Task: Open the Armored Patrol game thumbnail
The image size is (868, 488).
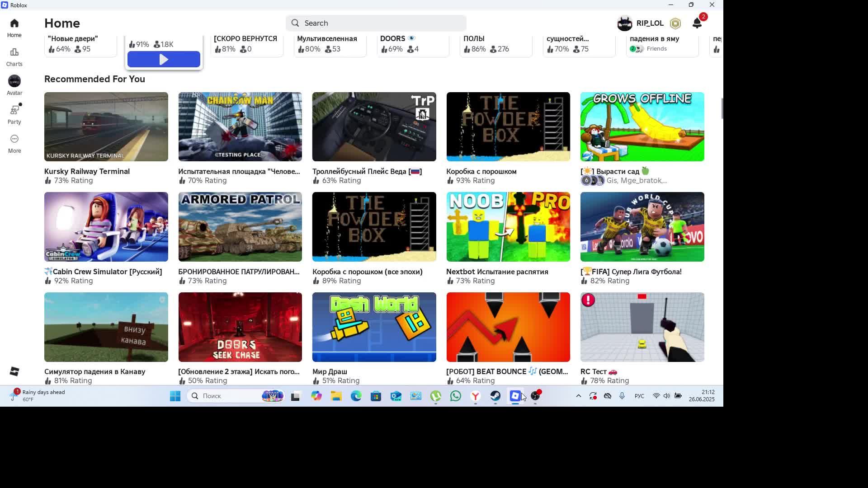Action: pos(240,227)
